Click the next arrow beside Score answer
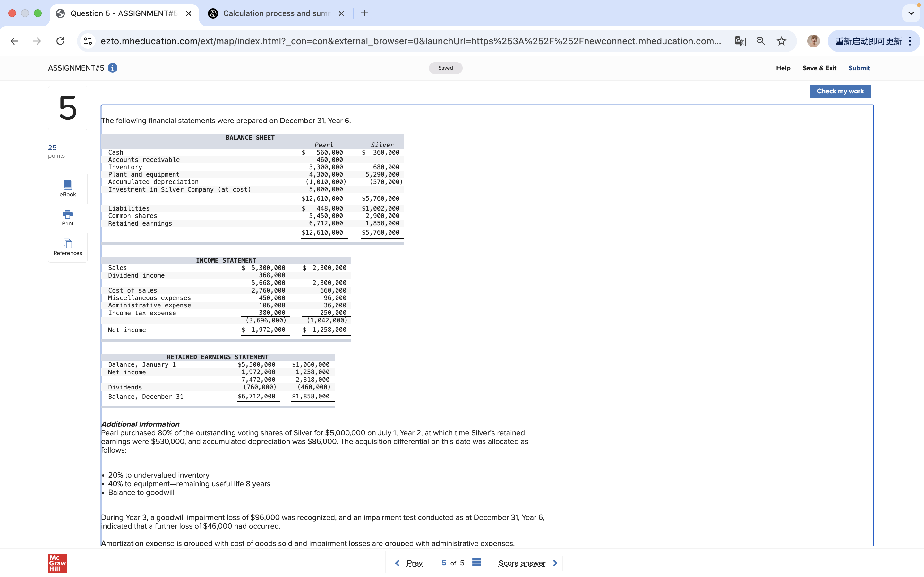The height and width of the screenshot is (577, 924). [555, 563]
